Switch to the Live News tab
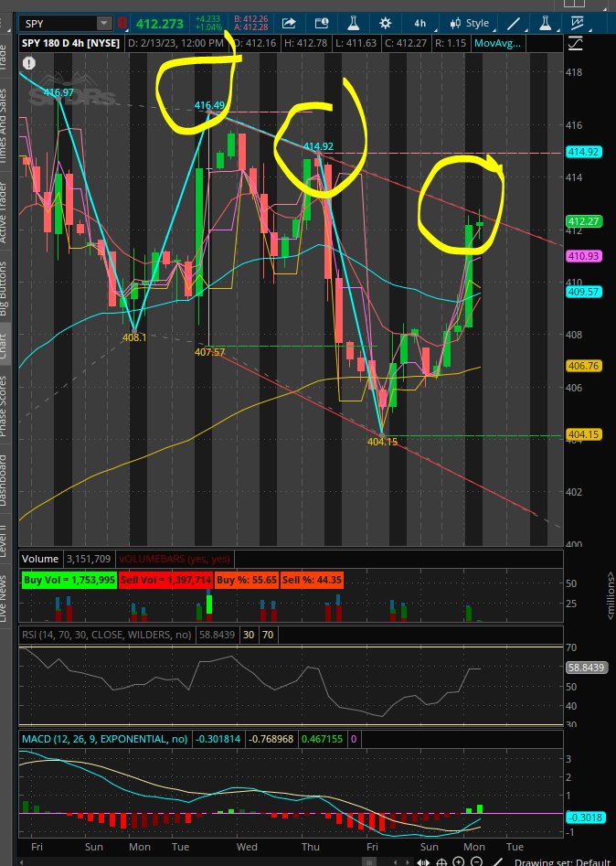The image size is (616, 866). pos(3,598)
